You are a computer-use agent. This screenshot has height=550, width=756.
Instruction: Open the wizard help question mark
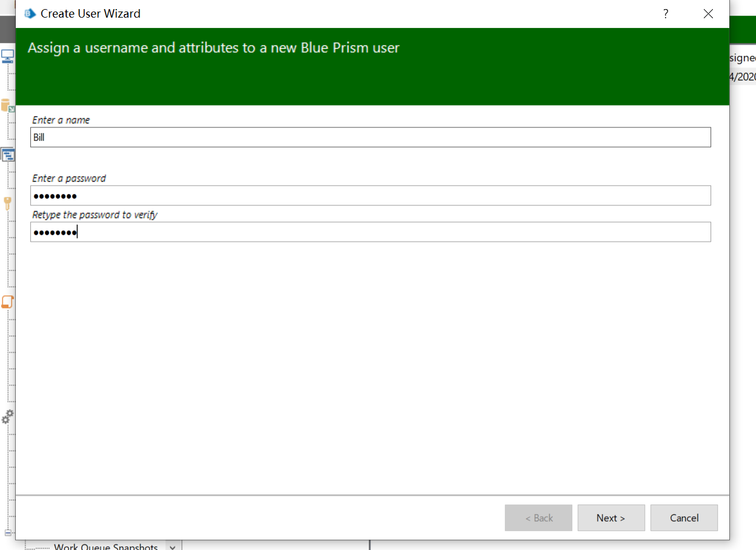(x=666, y=13)
